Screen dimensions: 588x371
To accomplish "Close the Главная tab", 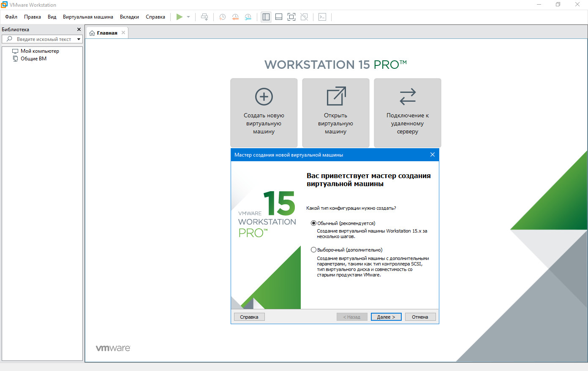I will [123, 32].
